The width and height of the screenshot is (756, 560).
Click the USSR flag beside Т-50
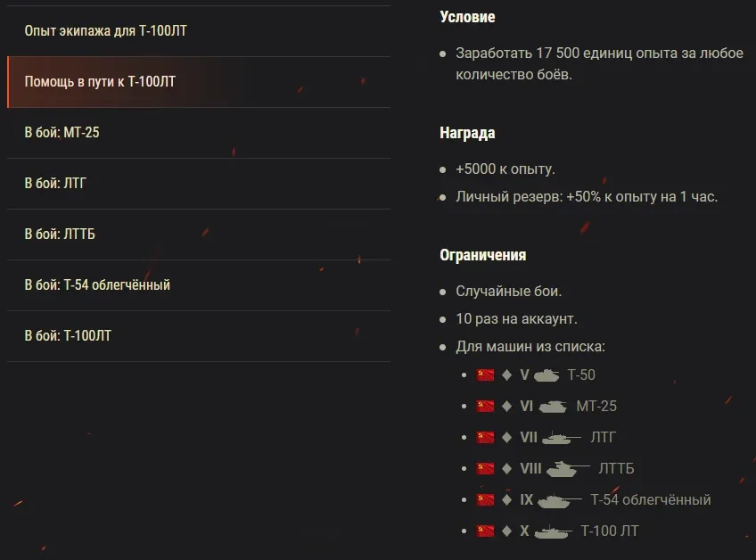(x=485, y=375)
